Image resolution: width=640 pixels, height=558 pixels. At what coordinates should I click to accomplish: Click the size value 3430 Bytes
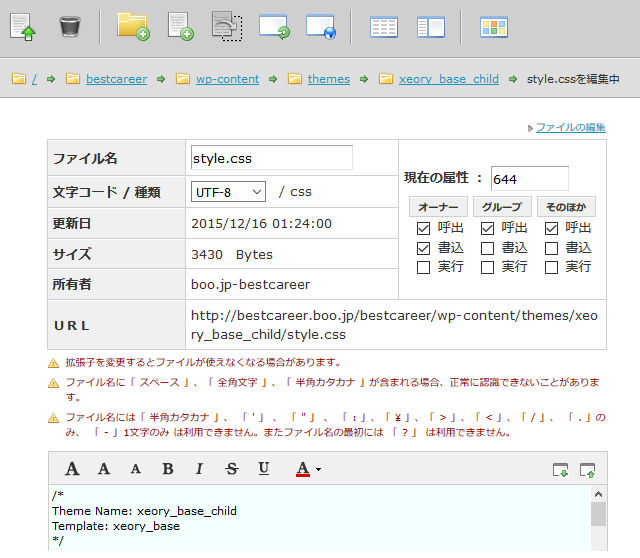pos(231,254)
